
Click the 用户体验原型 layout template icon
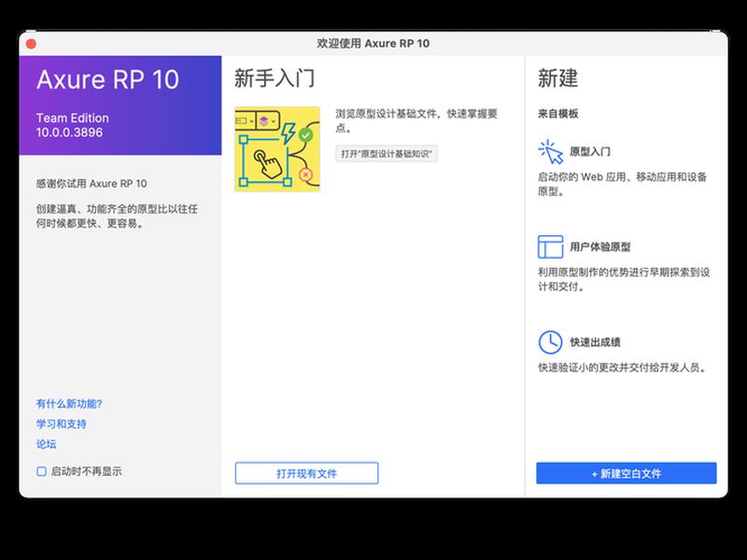[550, 246]
